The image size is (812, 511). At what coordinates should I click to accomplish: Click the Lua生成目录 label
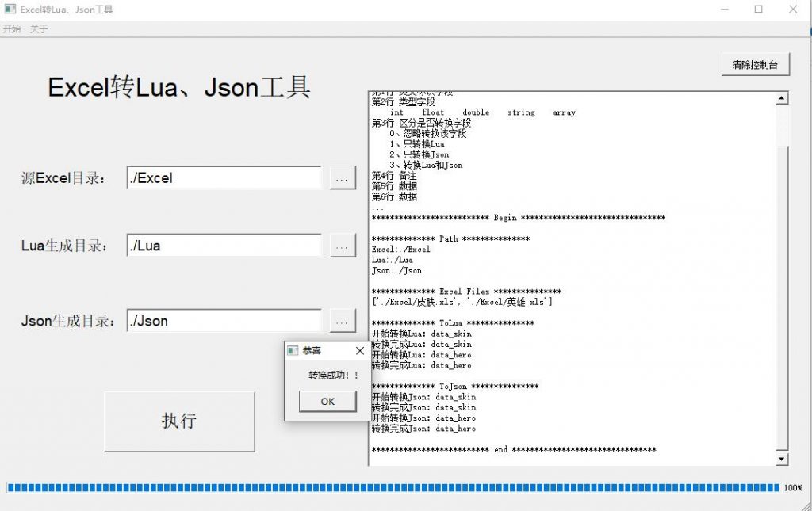65,246
